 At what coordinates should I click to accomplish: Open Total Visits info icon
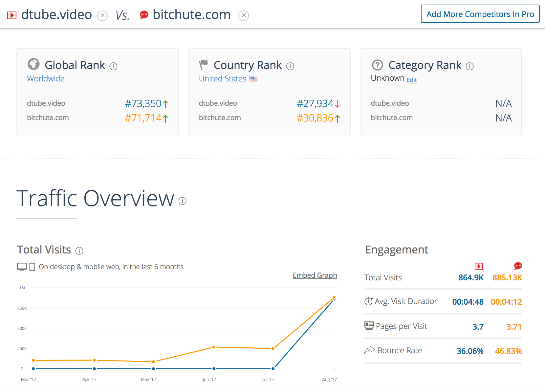pos(79,251)
